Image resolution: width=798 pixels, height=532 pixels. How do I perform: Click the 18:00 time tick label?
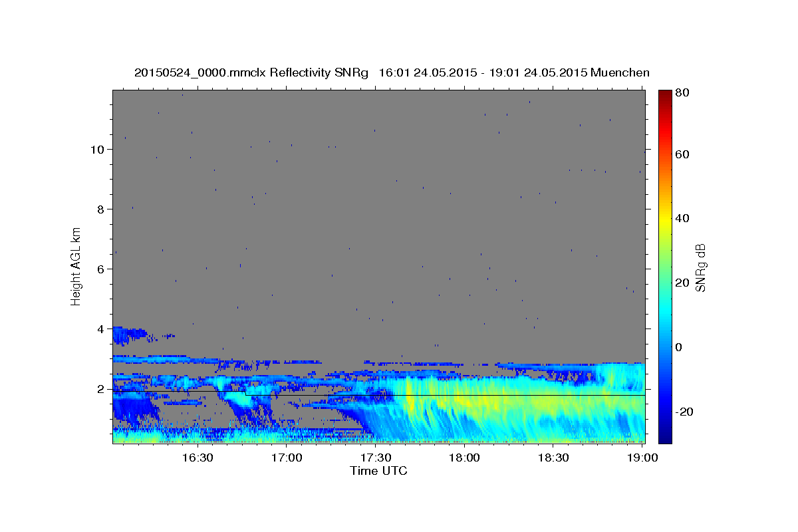464,458
